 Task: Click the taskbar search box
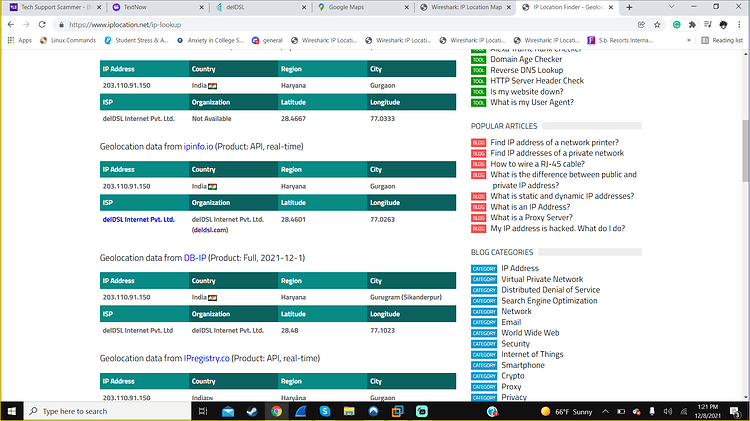107,411
